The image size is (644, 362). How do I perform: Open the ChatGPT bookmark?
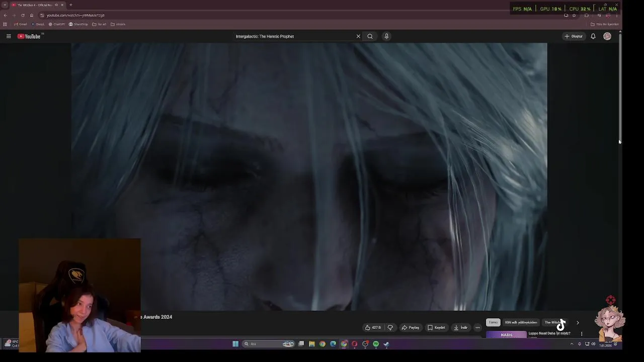[57, 24]
